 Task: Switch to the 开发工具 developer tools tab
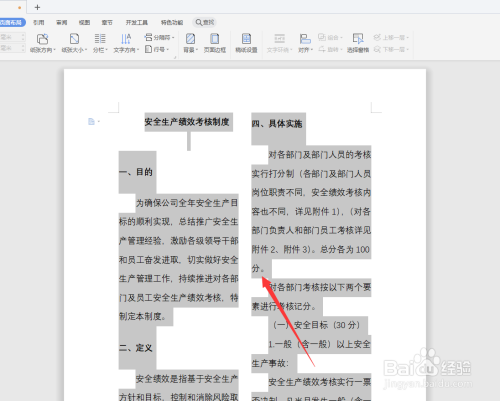point(137,22)
